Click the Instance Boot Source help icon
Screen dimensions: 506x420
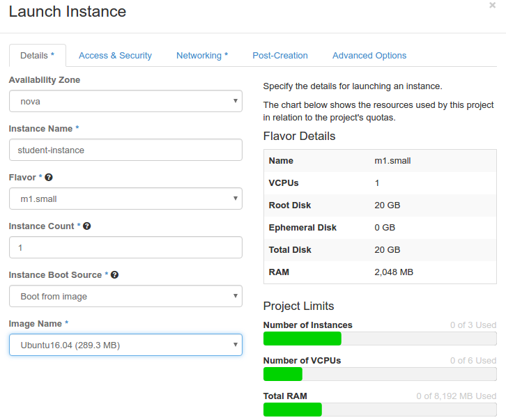[x=114, y=275]
